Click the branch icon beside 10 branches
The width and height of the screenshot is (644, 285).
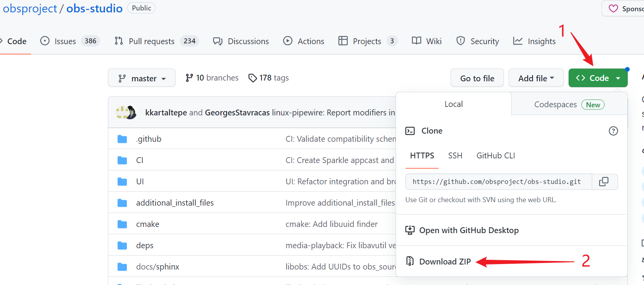(x=189, y=78)
